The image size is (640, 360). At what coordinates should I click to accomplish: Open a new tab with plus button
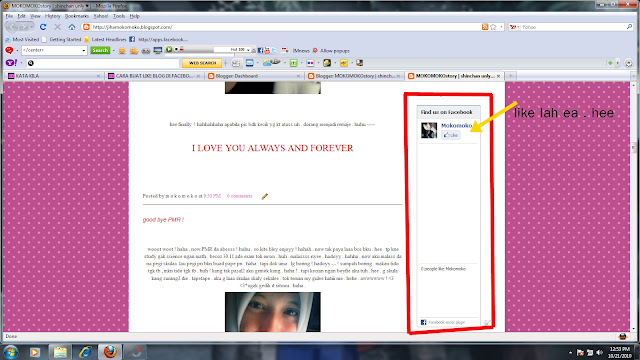click(510, 76)
